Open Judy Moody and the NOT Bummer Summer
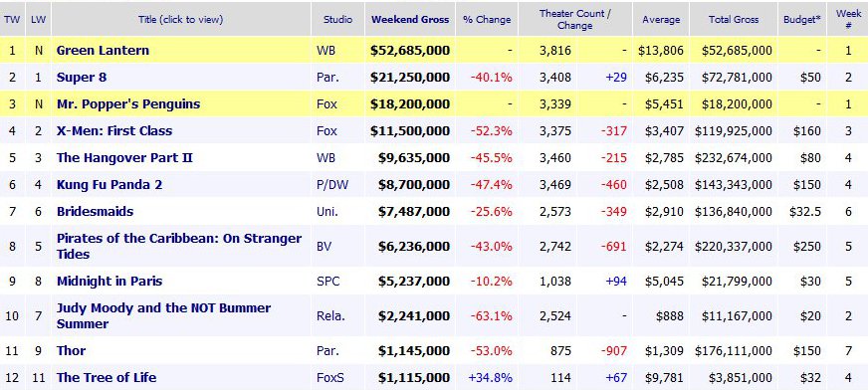 coord(163,315)
